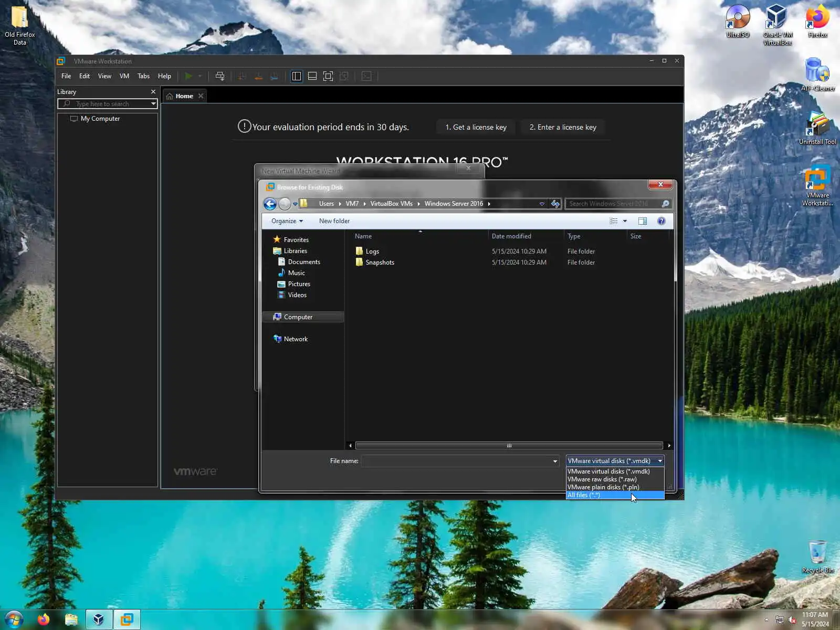The height and width of the screenshot is (630, 840).
Task: Toggle the thumbnail bar view icon
Action: click(x=312, y=76)
